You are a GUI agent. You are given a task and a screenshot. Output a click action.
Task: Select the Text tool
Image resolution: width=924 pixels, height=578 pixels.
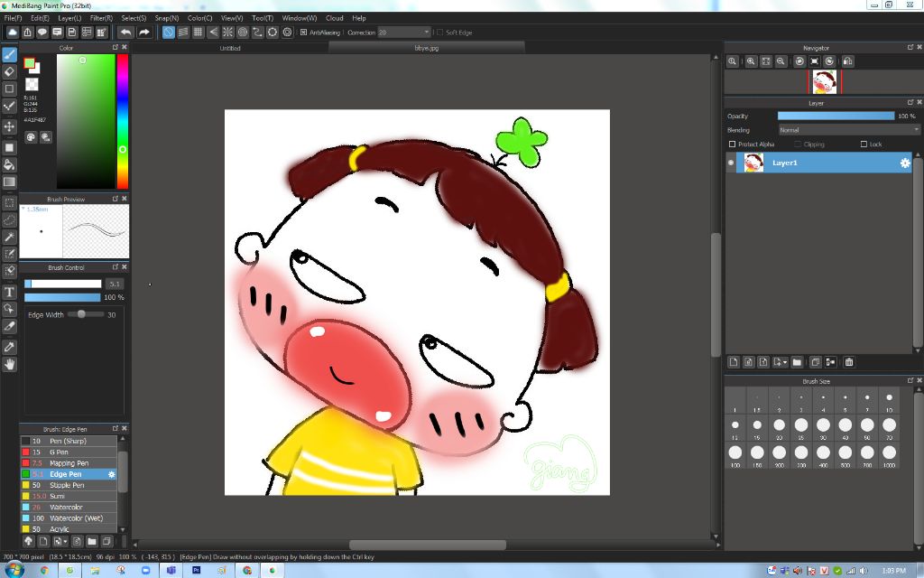coord(9,292)
